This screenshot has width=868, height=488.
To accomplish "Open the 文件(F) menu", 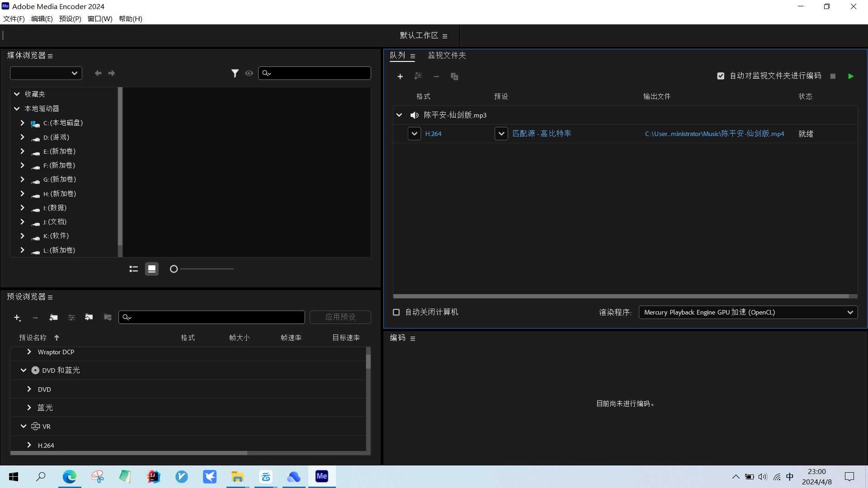I will [x=14, y=19].
